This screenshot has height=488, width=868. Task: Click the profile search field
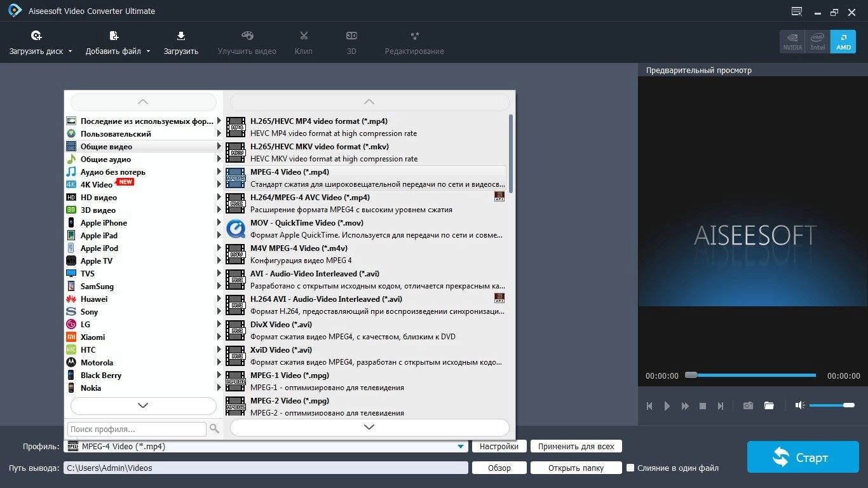137,429
